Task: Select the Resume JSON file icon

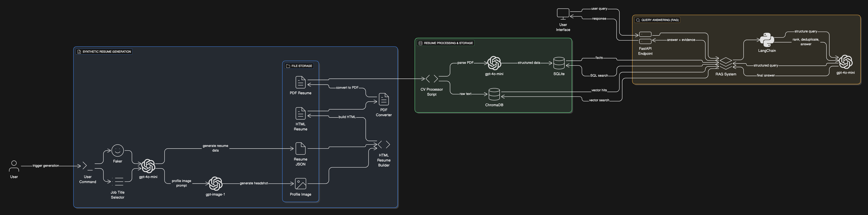Action: 300,149
